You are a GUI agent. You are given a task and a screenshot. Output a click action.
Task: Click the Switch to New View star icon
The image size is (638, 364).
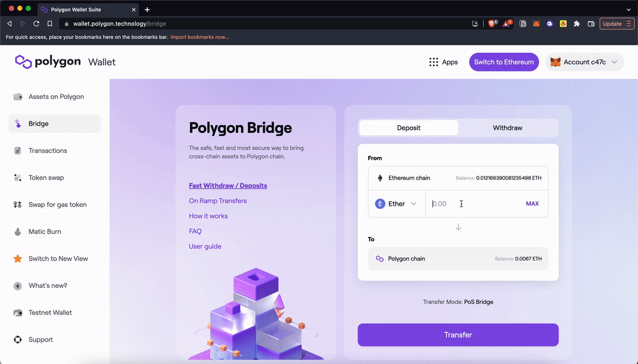(x=17, y=259)
